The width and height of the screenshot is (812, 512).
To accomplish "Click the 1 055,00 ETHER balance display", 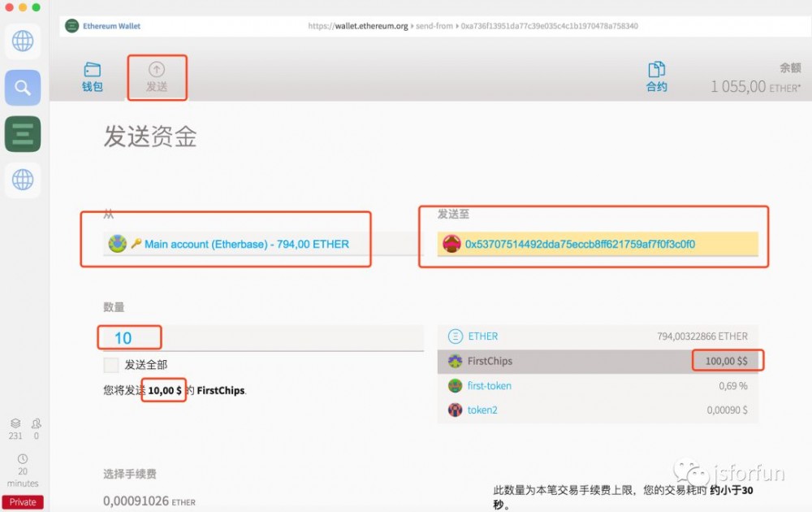I will (x=755, y=86).
